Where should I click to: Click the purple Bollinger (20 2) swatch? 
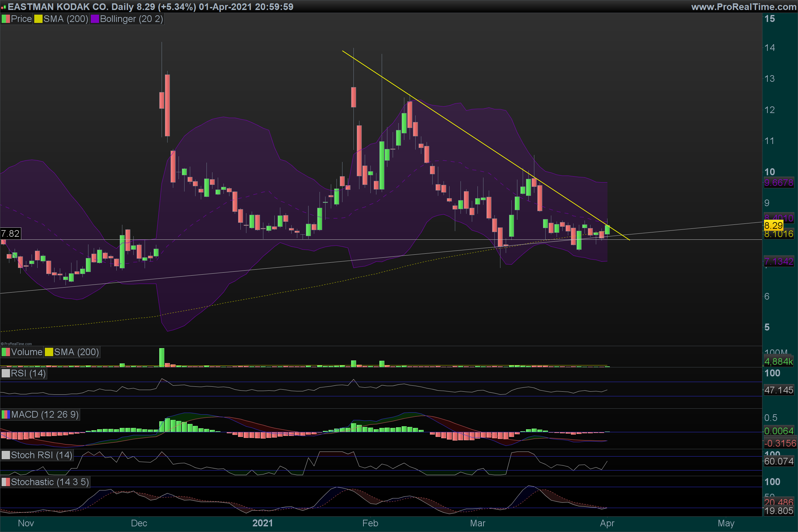tap(95, 19)
